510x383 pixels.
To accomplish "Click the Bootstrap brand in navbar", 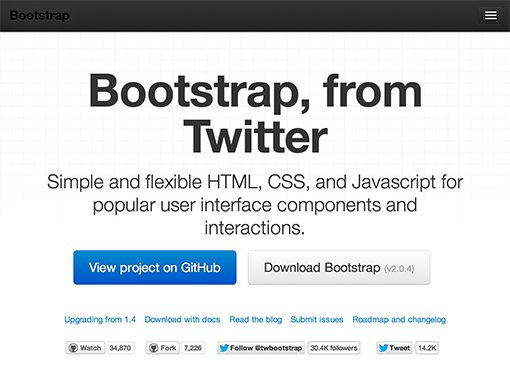I will pyautogui.click(x=40, y=15).
